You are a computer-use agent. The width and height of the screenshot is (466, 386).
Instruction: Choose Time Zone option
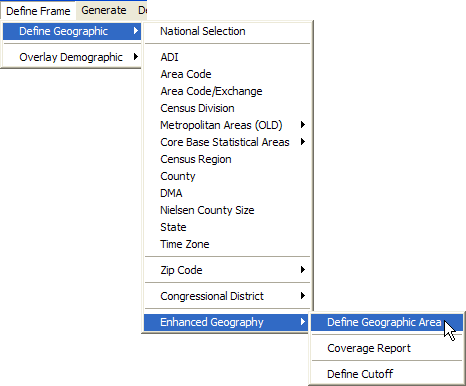pos(227,244)
